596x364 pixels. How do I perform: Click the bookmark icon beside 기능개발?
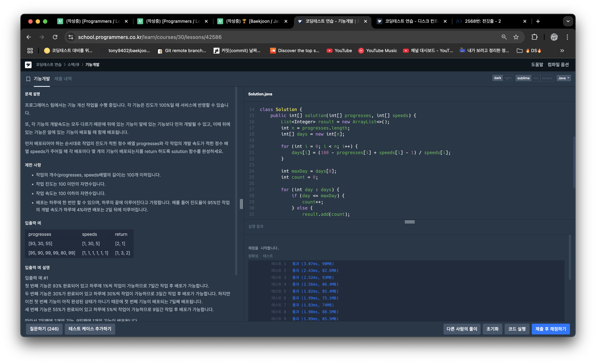click(28, 79)
